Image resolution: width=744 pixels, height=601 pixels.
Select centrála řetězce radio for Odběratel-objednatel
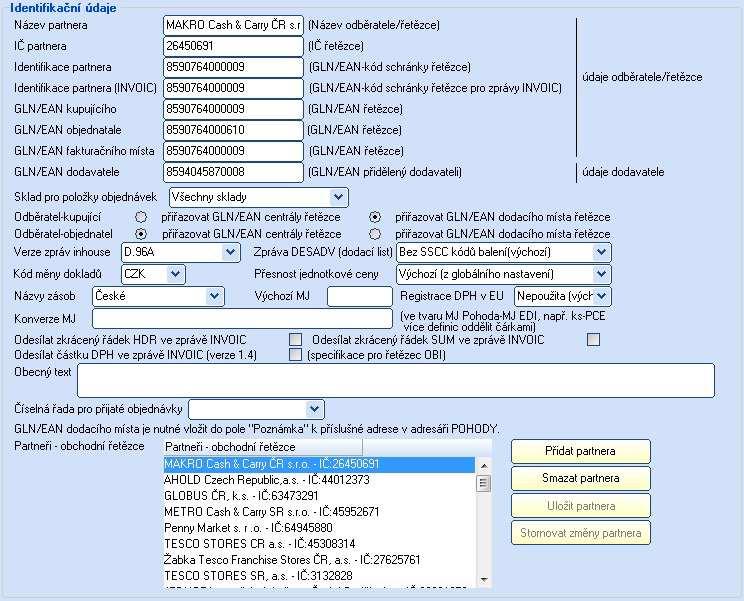tap(141, 234)
